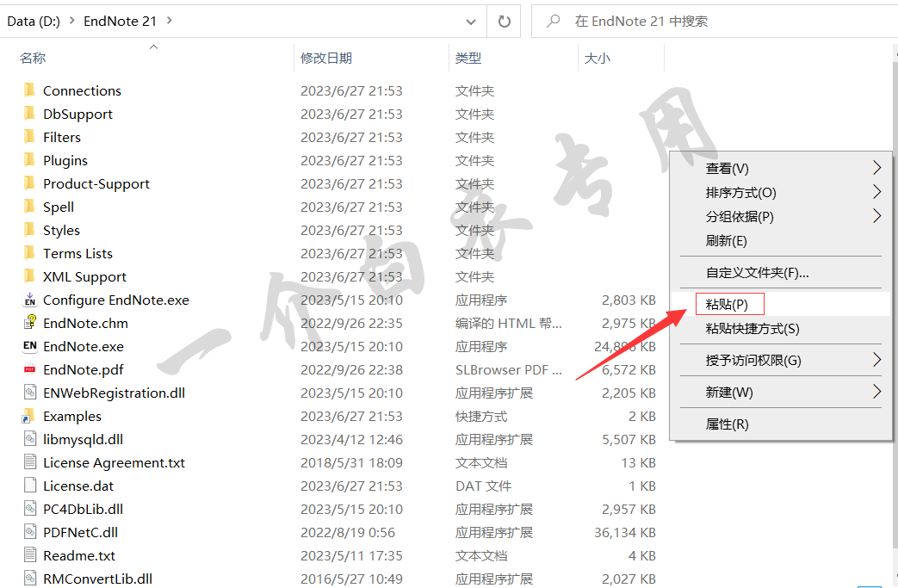
Task: Expand the 查看(V) submenu arrow
Action: point(876,168)
